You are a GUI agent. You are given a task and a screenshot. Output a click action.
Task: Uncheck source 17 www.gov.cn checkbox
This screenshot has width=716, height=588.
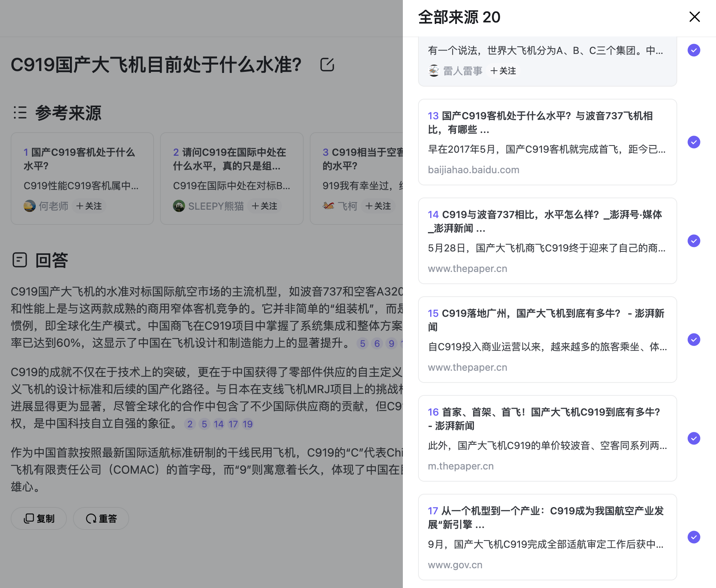click(x=694, y=537)
